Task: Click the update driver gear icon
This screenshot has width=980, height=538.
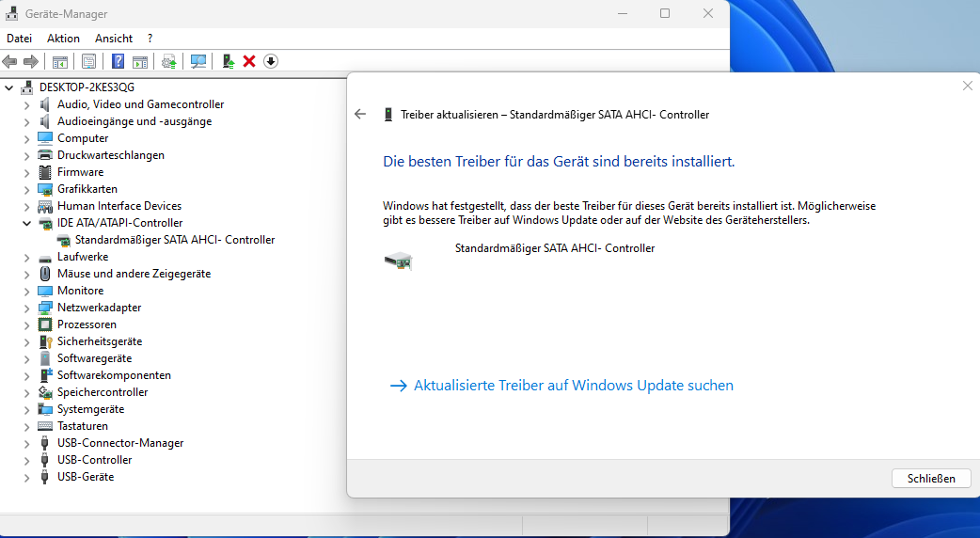Action: pyautogui.click(x=168, y=61)
